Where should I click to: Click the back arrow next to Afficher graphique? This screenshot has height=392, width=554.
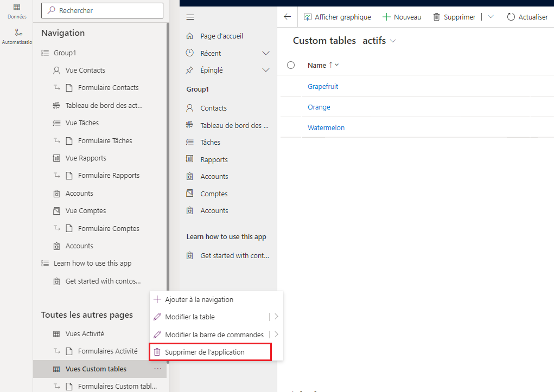(287, 17)
